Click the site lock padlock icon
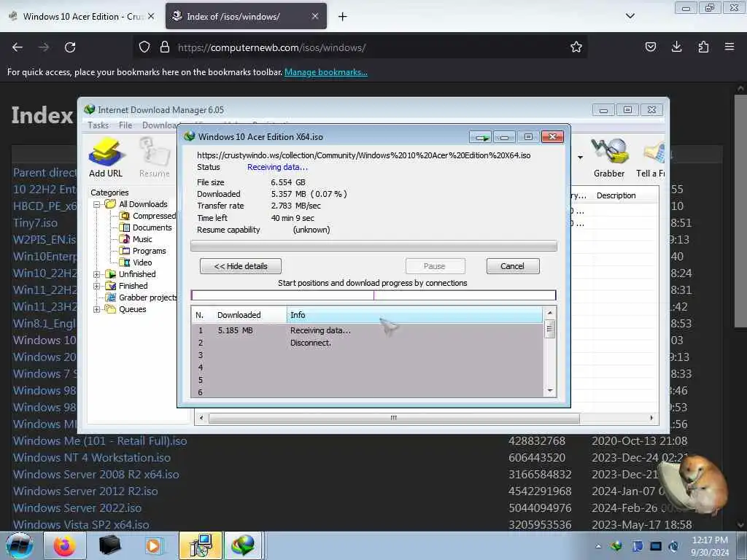 click(x=165, y=47)
